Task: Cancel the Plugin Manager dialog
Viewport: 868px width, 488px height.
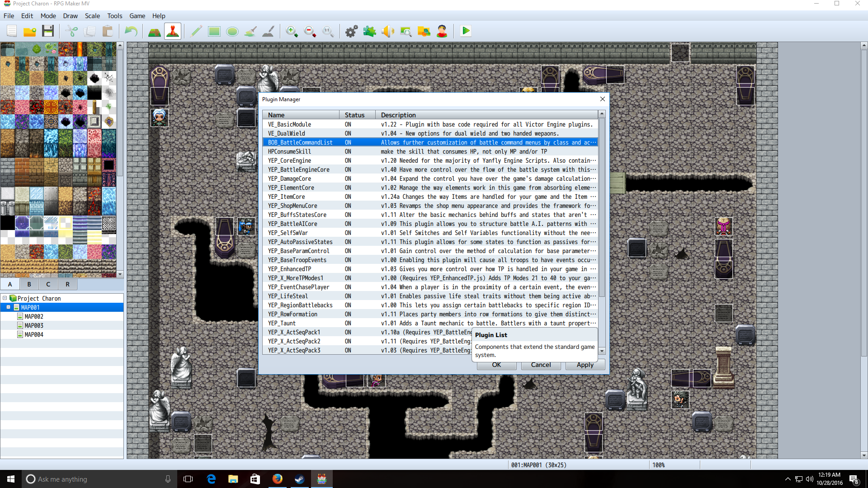Action: pos(541,365)
